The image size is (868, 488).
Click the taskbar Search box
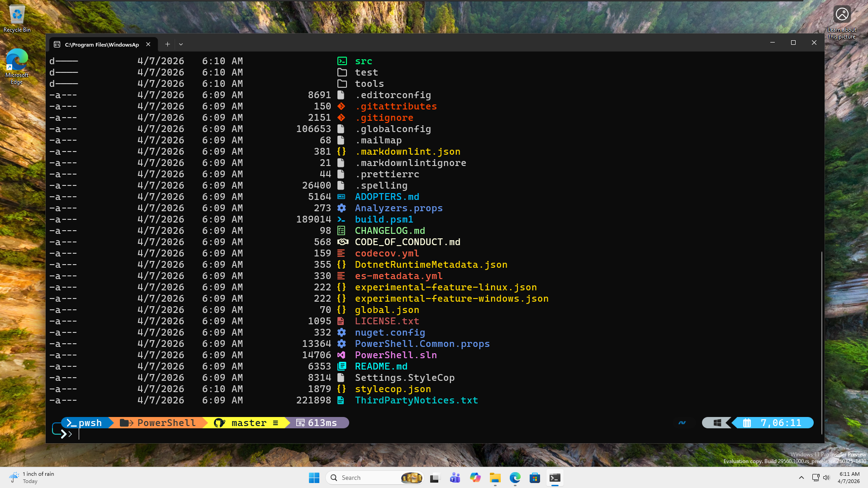[x=375, y=478]
